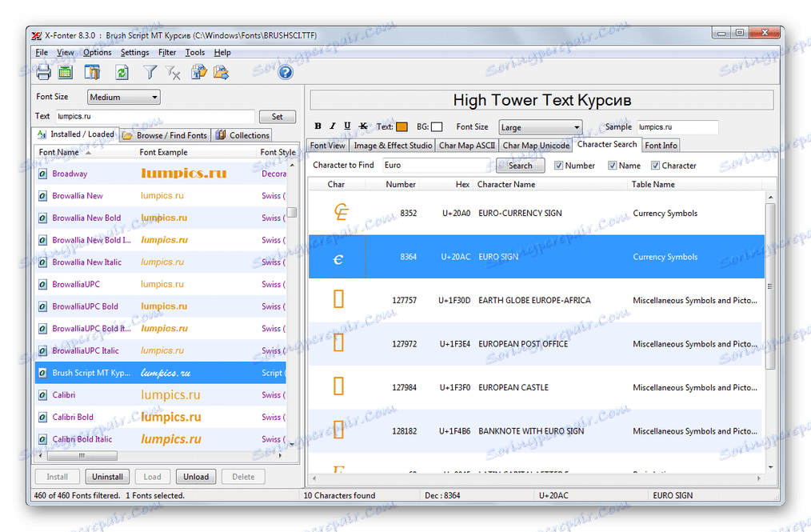
Task: Click the font collections folder icon
Action: point(198,72)
